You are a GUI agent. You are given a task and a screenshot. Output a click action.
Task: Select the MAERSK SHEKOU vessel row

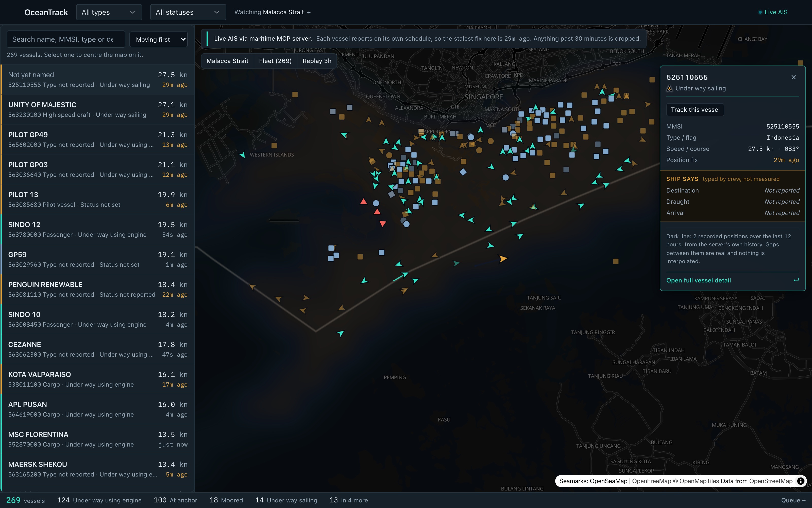pyautogui.click(x=98, y=469)
